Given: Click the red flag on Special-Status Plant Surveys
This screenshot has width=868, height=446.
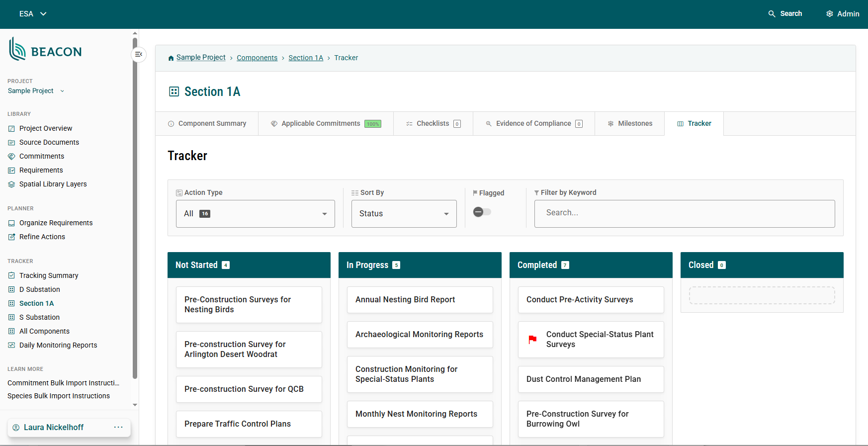Looking at the screenshot, I should [x=532, y=340].
